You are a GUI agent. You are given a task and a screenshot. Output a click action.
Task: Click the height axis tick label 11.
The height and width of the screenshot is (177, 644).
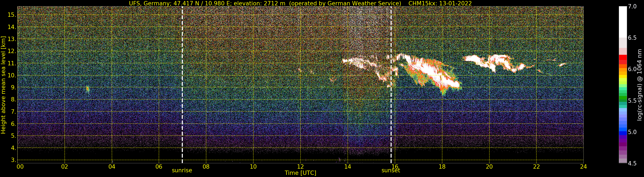(12, 63)
